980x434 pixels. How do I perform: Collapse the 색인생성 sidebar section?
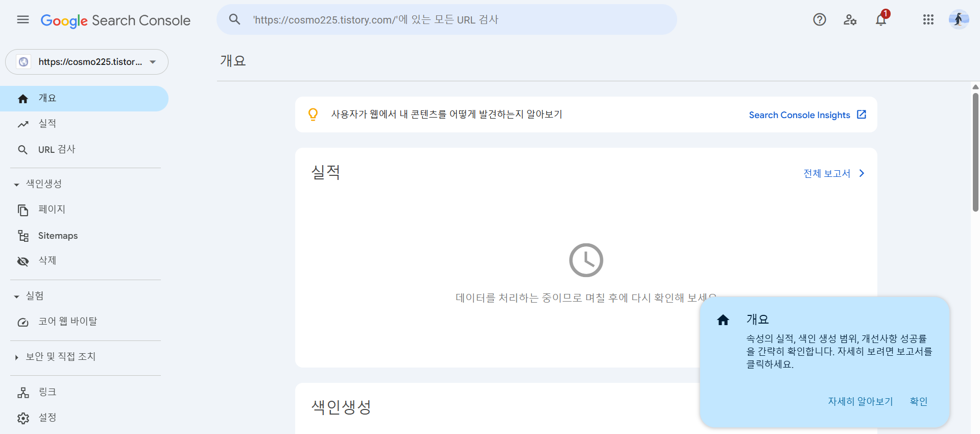tap(17, 185)
